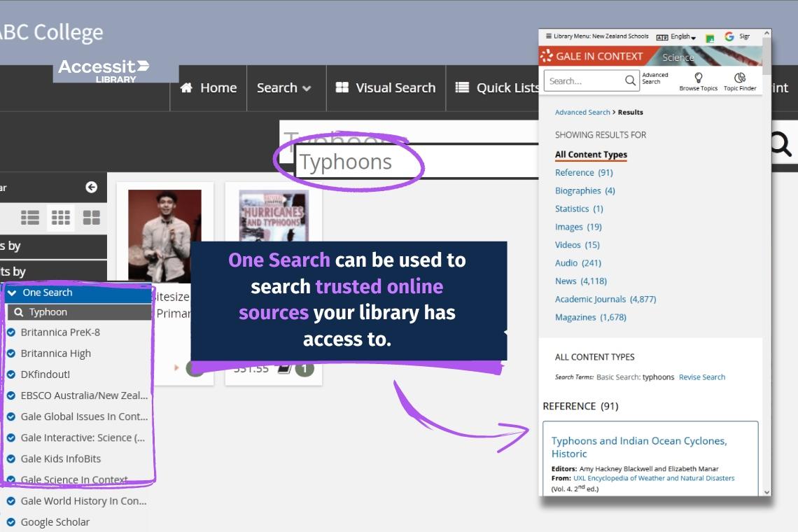Select All Content Types filter
Screen dimensions: 798x532
[x=591, y=155]
